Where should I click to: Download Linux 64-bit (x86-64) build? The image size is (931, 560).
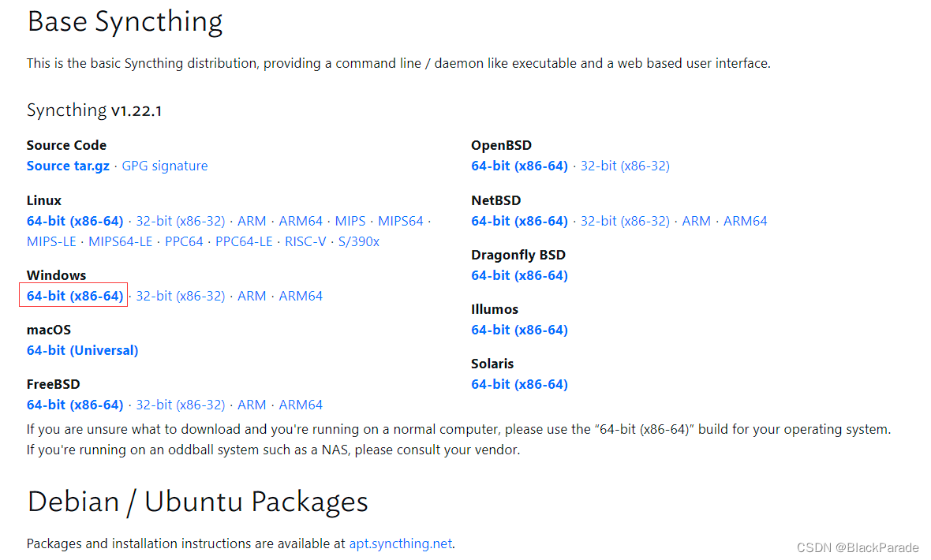point(75,221)
